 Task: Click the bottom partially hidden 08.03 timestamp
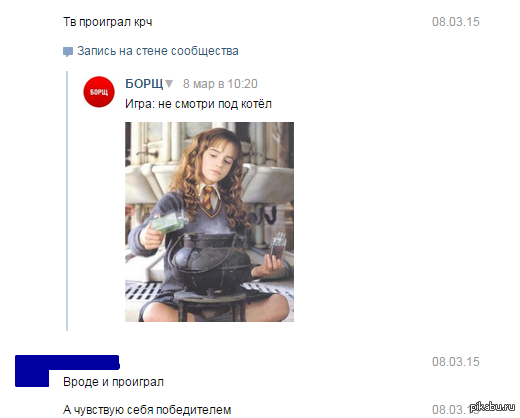pyautogui.click(x=450, y=410)
